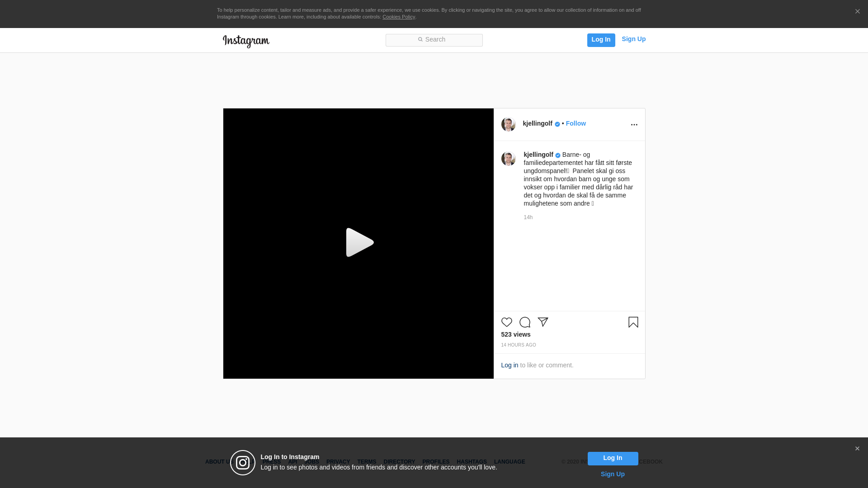Click Log In button in bottom banner

click(x=613, y=458)
